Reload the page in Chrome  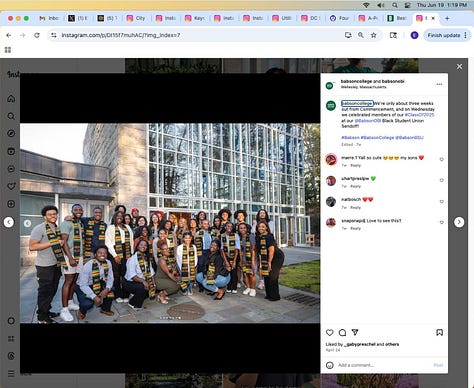coord(37,35)
